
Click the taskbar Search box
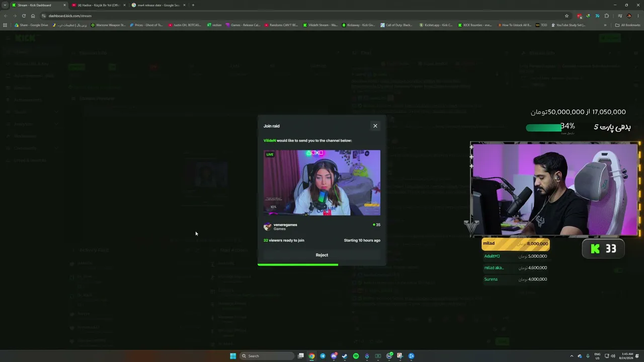(x=266, y=356)
